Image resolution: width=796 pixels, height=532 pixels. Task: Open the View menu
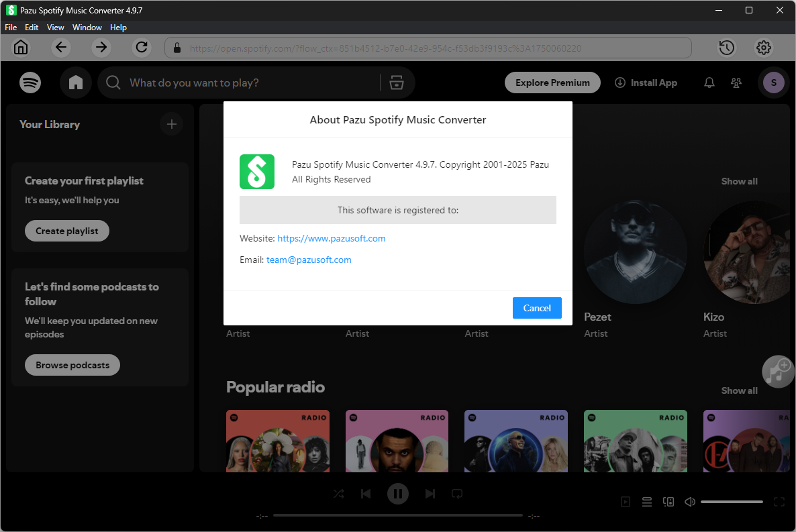[55, 28]
